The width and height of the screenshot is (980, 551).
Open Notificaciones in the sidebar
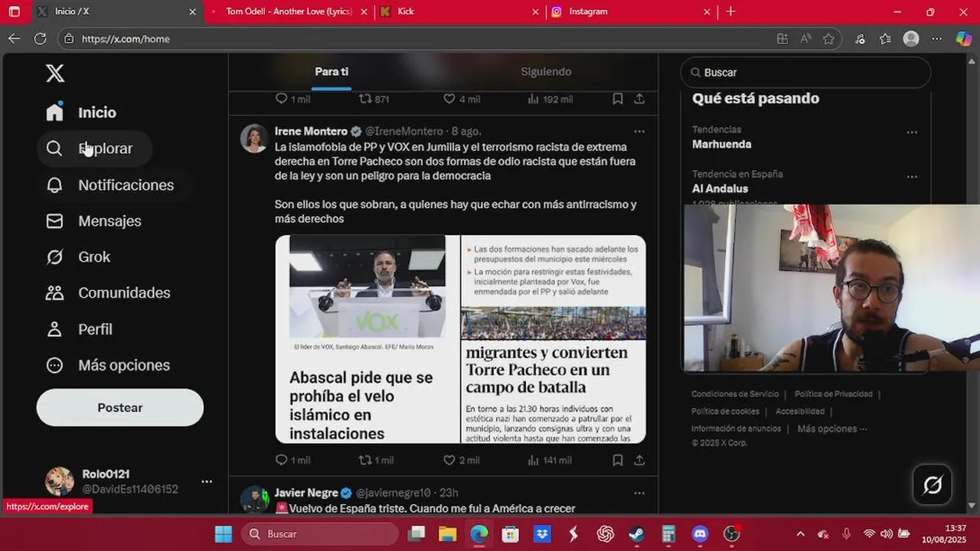tap(110, 185)
